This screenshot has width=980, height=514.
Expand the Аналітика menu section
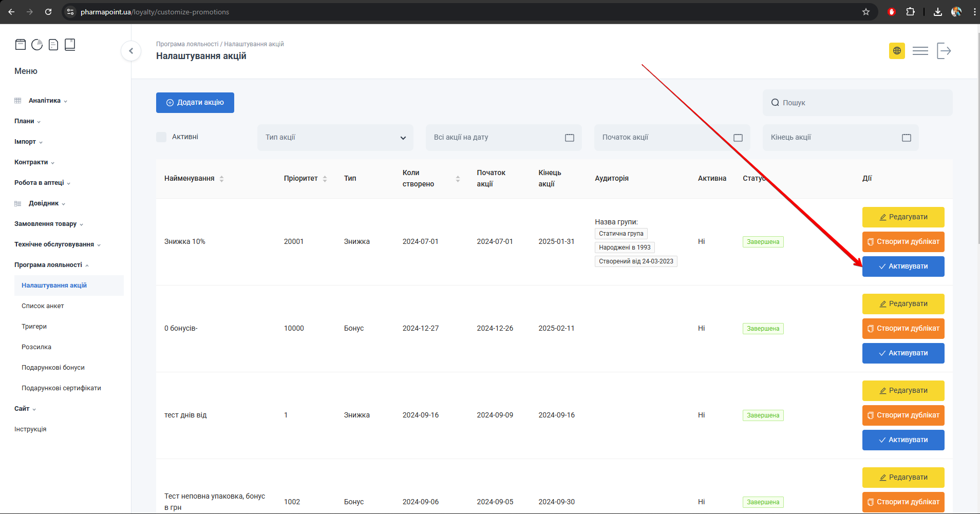pyautogui.click(x=45, y=101)
